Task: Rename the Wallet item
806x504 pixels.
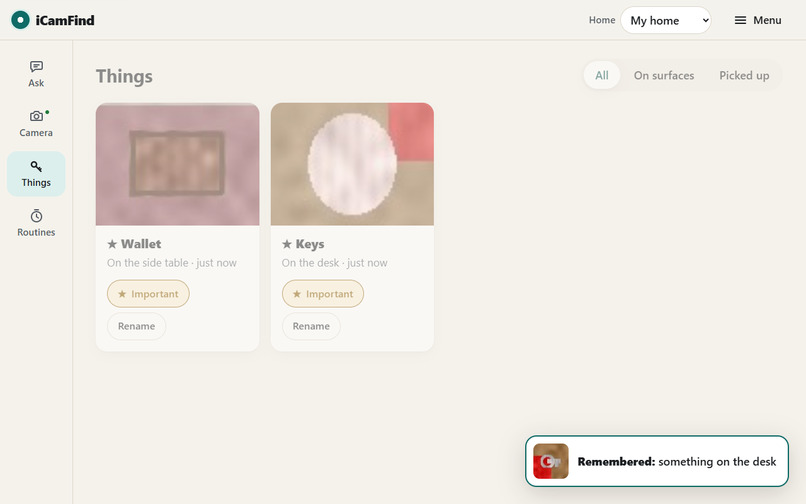Action: tap(136, 326)
